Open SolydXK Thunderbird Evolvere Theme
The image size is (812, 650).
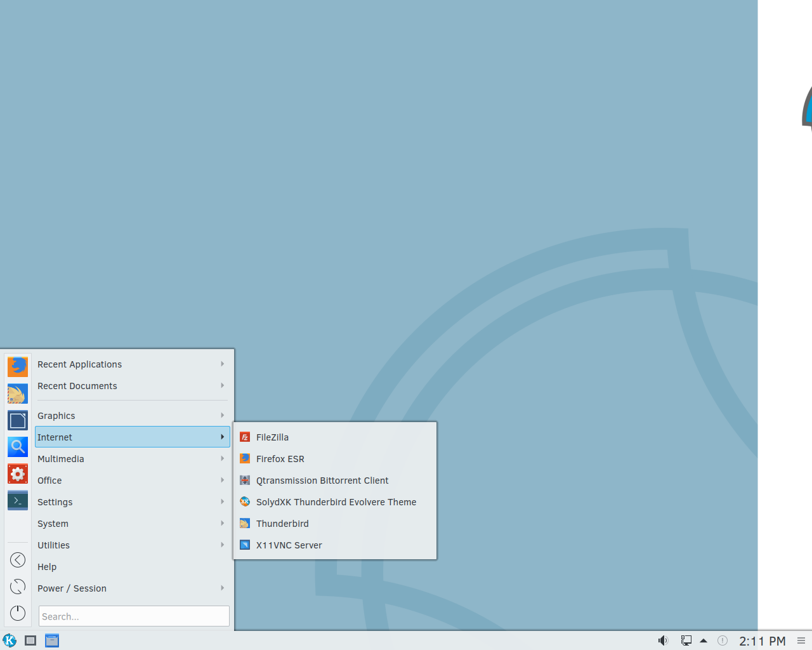335,502
